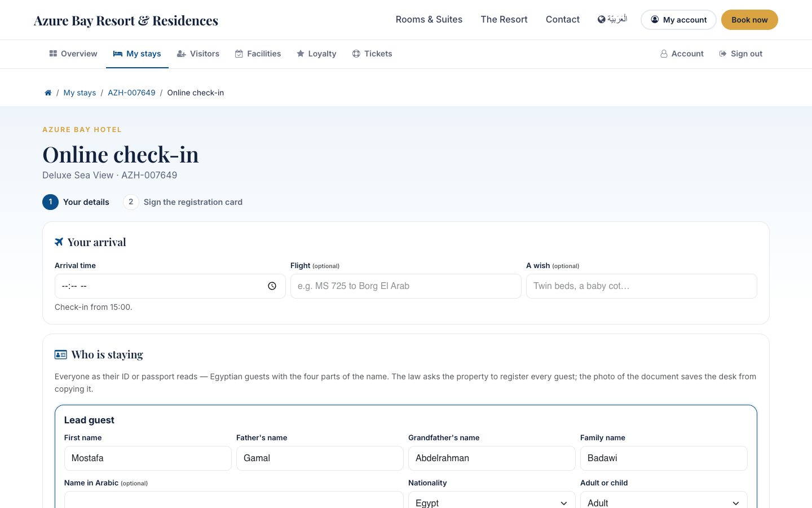Screen dimensions: 812x508
Task: Open Account settings link
Action: (682, 54)
